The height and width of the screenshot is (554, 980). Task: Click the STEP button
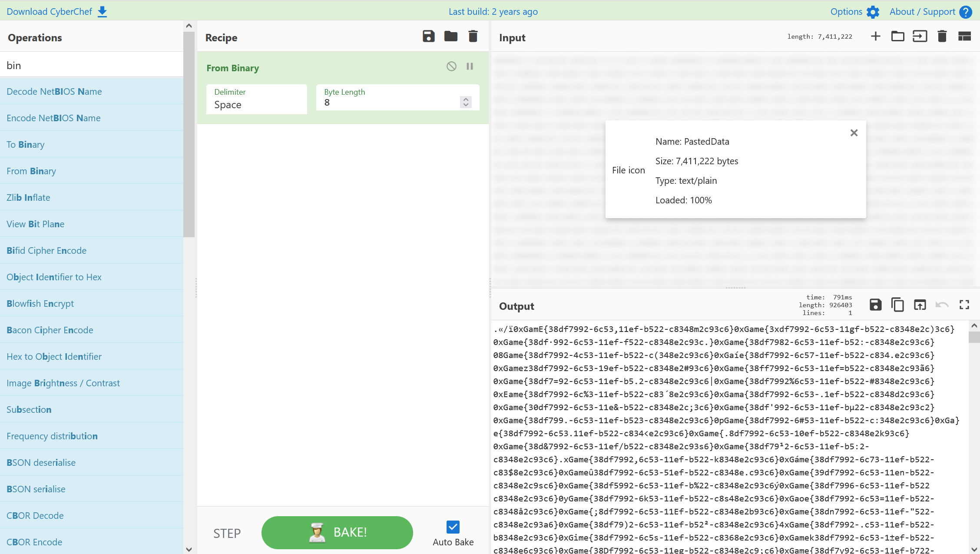coord(227,533)
